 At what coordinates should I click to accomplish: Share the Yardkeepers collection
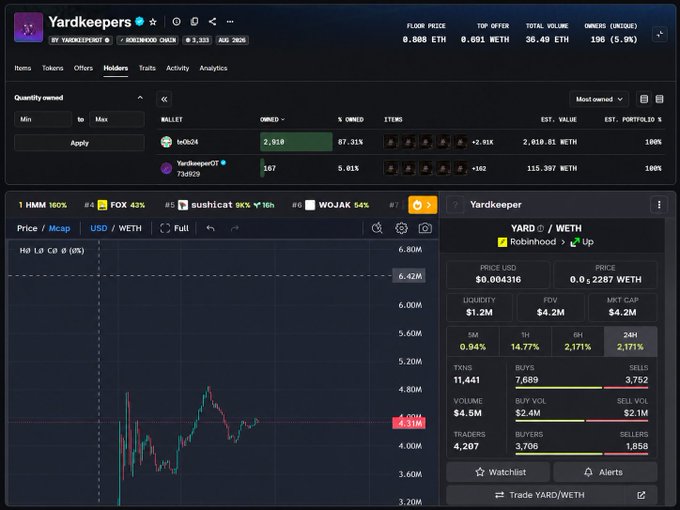point(212,21)
